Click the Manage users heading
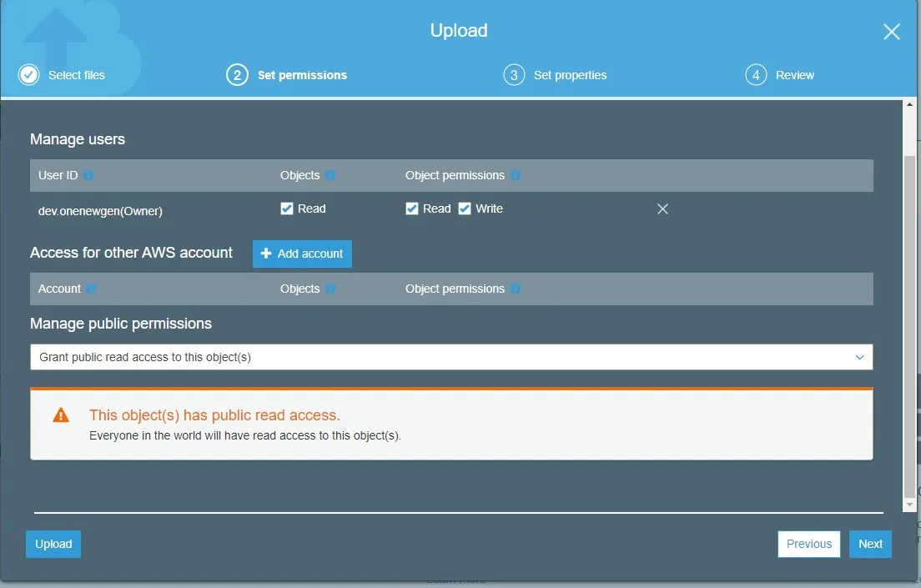This screenshot has width=921, height=588. [x=78, y=139]
